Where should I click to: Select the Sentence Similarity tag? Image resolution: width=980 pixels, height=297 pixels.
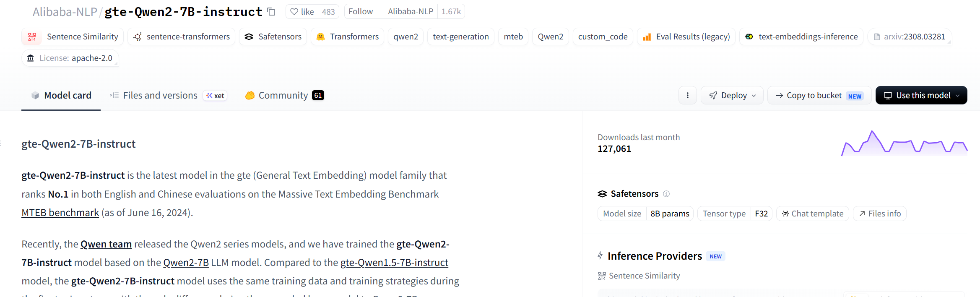point(73,36)
